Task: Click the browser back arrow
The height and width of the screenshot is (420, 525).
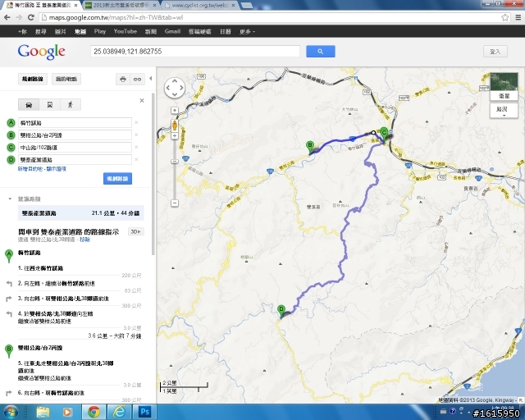Action: point(7,17)
